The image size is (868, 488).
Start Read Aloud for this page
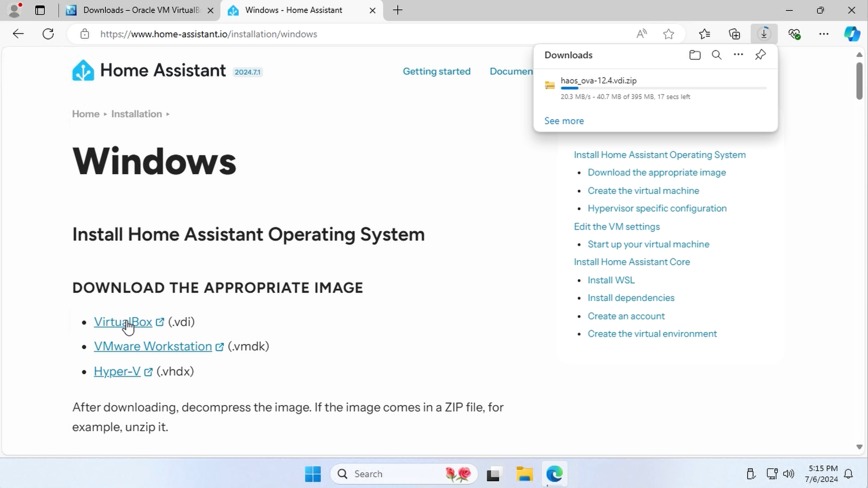click(x=642, y=34)
